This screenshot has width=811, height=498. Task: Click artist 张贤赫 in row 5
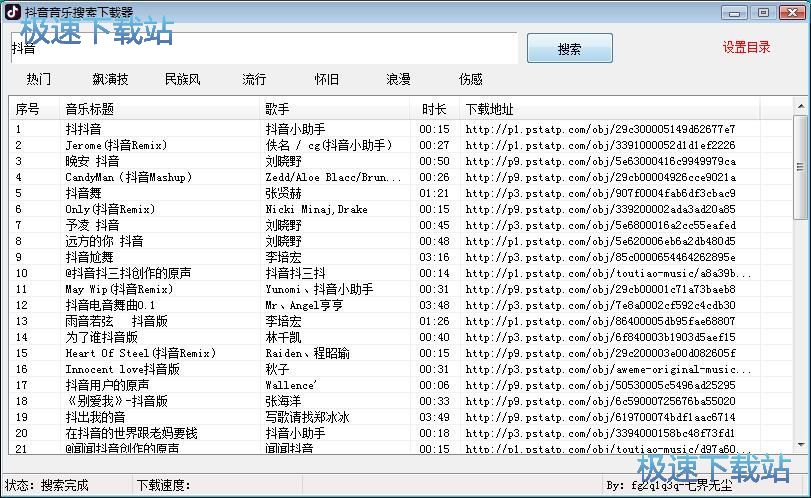283,193
